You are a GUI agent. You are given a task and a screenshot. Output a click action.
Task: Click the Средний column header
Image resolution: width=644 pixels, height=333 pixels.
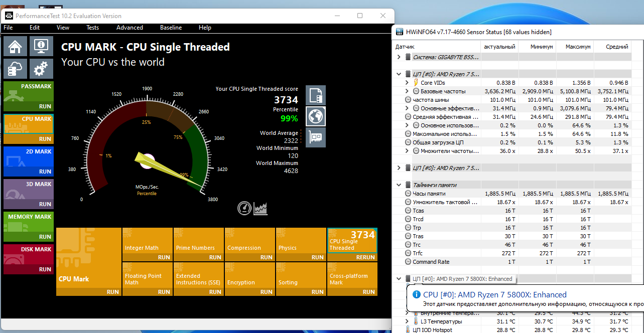click(x=612, y=47)
